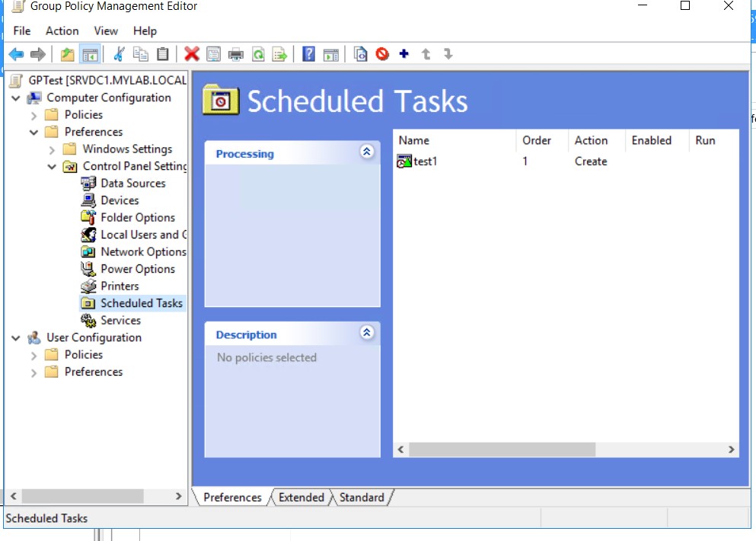Viewport: 756px width, 541px height.
Task: Click the Copy toolbar icon
Action: 141,54
